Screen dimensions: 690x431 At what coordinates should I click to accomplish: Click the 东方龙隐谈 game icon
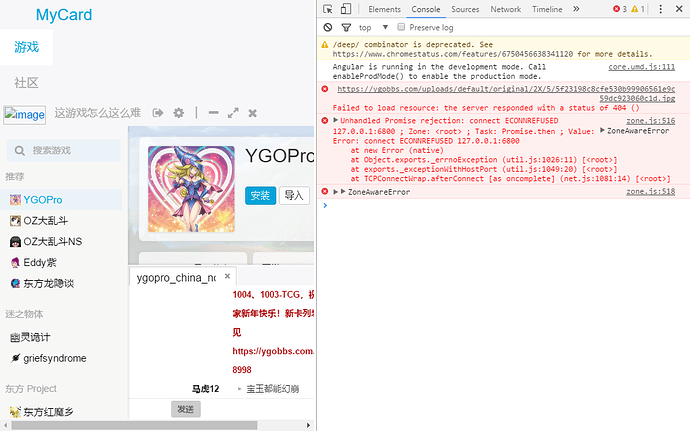15,284
